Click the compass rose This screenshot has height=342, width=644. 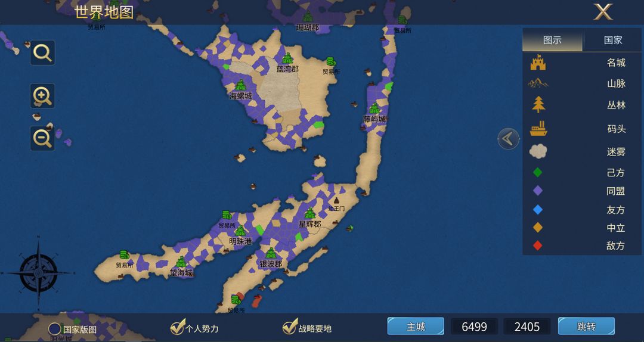(39, 272)
